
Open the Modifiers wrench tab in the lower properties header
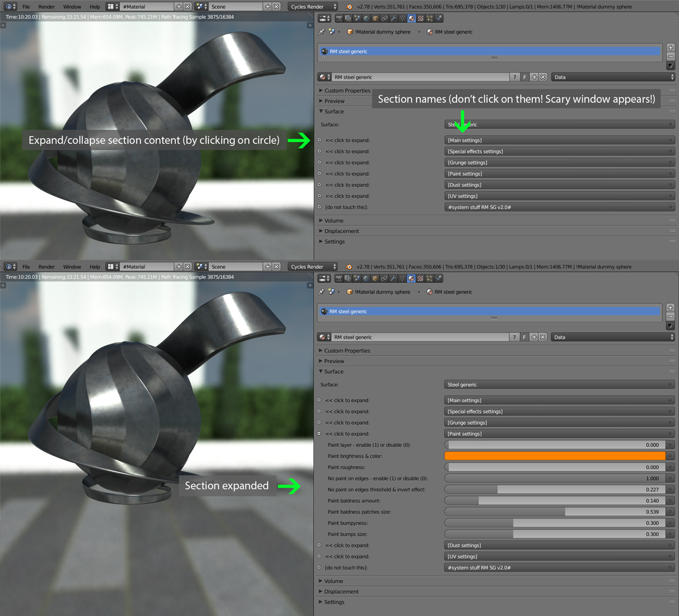pos(393,279)
